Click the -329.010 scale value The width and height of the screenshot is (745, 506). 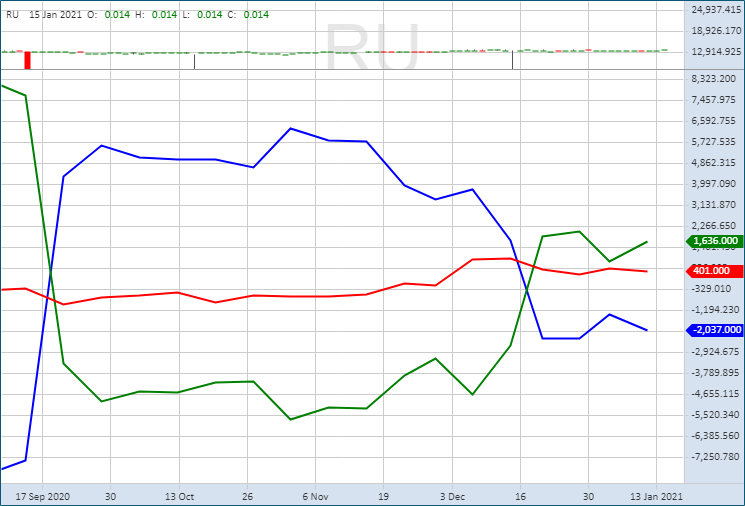click(x=712, y=289)
